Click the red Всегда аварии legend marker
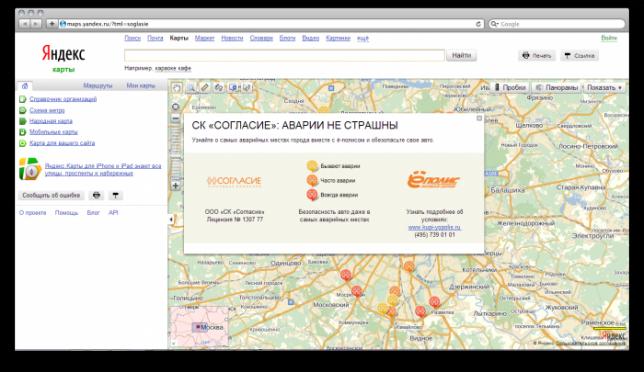 [312, 195]
